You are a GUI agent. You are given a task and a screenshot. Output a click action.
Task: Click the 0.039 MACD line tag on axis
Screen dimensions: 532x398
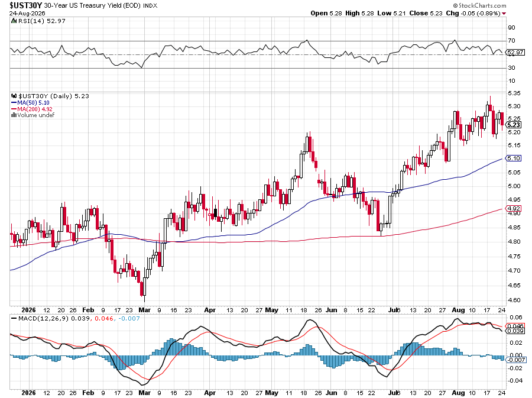(x=515, y=331)
